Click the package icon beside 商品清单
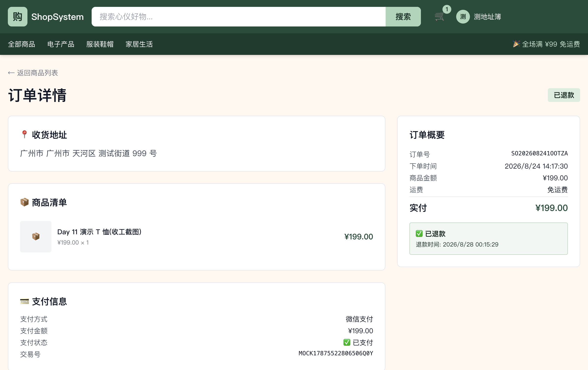 point(24,202)
